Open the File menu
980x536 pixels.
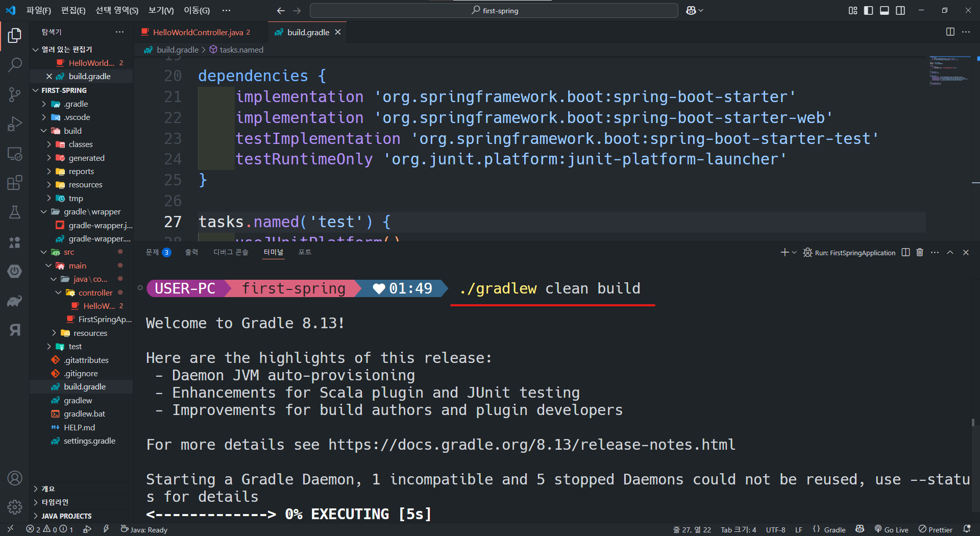click(39, 10)
